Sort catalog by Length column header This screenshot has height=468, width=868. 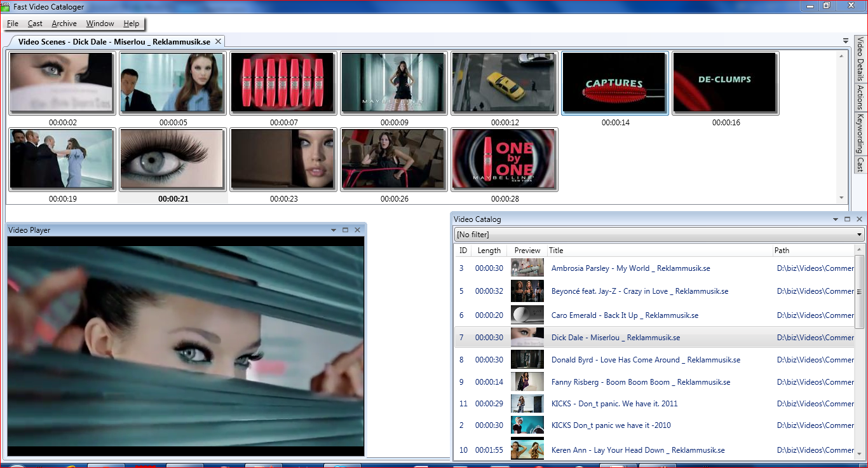click(x=489, y=251)
